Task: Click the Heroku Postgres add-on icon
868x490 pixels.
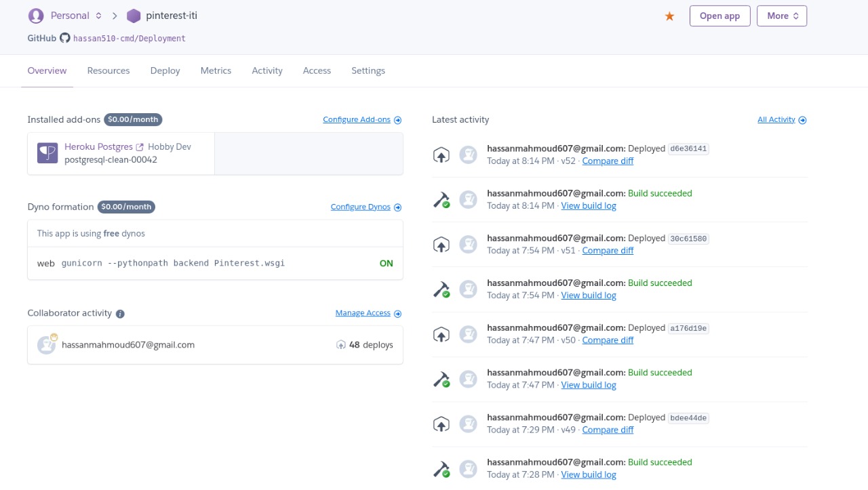Action: coord(47,153)
